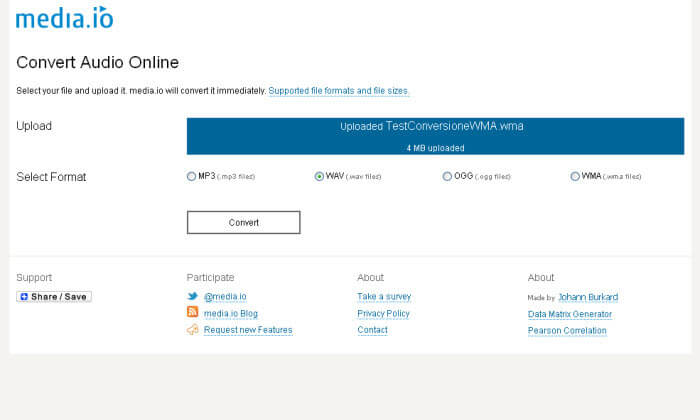700x420 pixels.
Task: Start conversion with the Convert button
Action: point(244,222)
